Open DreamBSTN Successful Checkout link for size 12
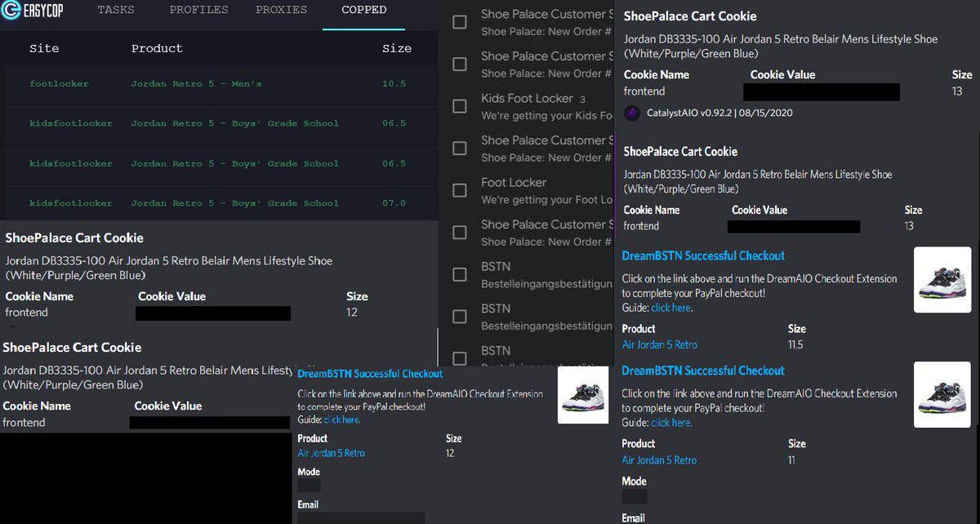 370,374
